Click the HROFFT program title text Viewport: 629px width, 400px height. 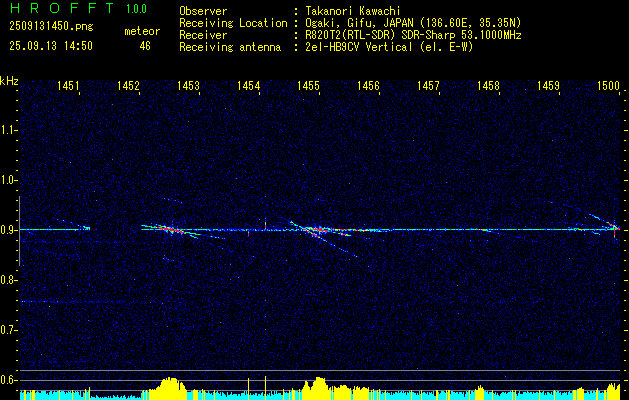click(62, 8)
